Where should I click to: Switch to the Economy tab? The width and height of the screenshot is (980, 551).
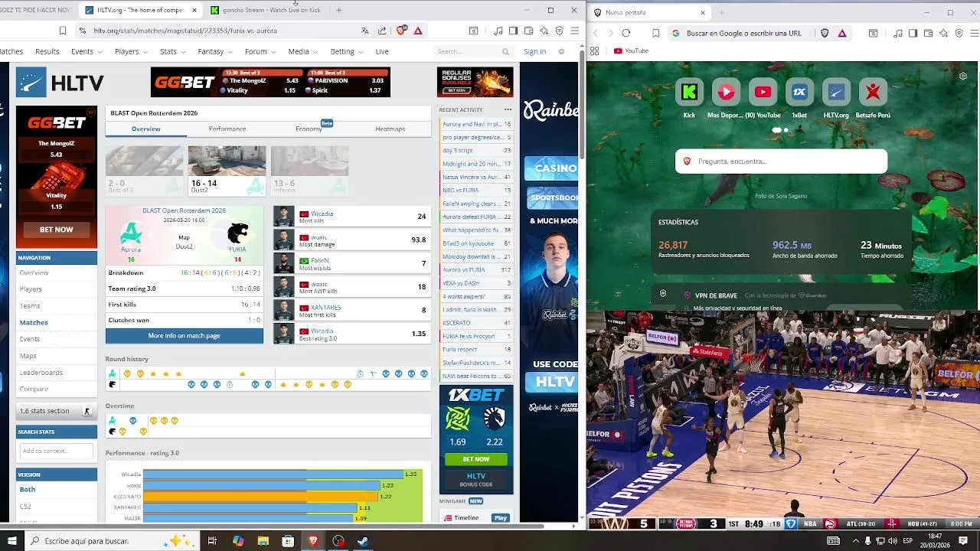pos(309,129)
